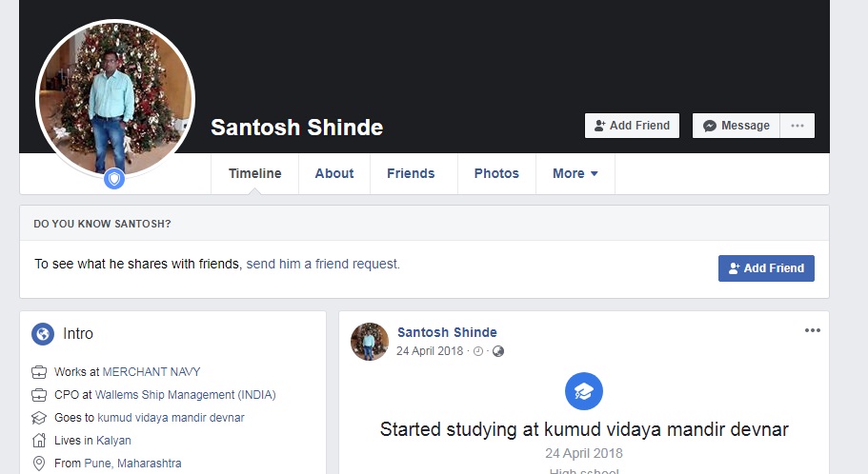Image resolution: width=868 pixels, height=474 pixels.
Task: Open the three-dot menu next to Message
Action: (797, 126)
